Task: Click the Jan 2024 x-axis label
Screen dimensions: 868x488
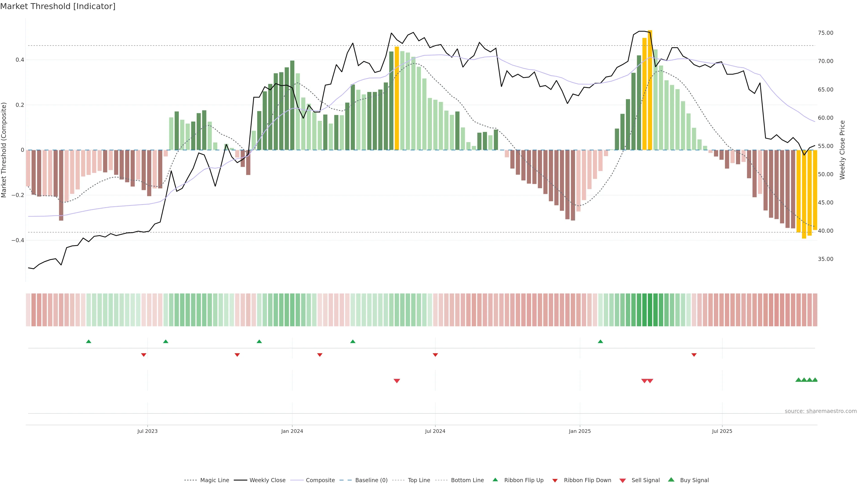Action: point(292,431)
